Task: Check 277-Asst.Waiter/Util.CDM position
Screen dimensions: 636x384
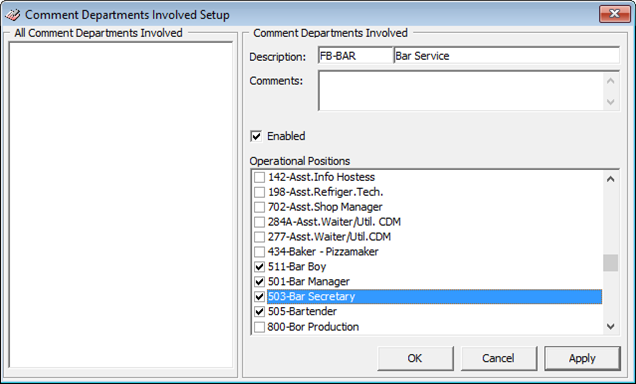Action: pyautogui.click(x=259, y=237)
